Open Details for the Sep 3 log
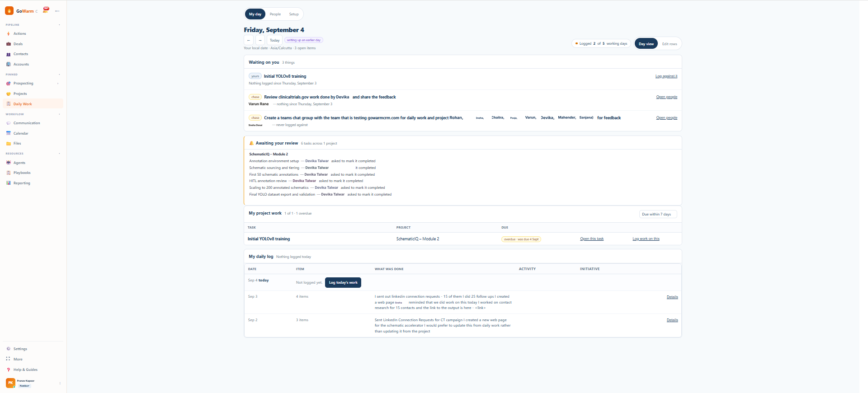The height and width of the screenshot is (393, 868). tap(672, 297)
